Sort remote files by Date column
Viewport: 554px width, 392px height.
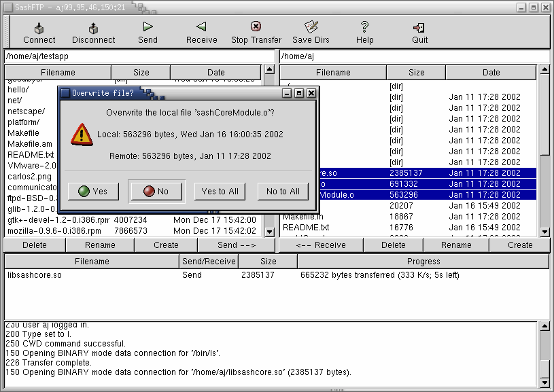[x=491, y=73]
